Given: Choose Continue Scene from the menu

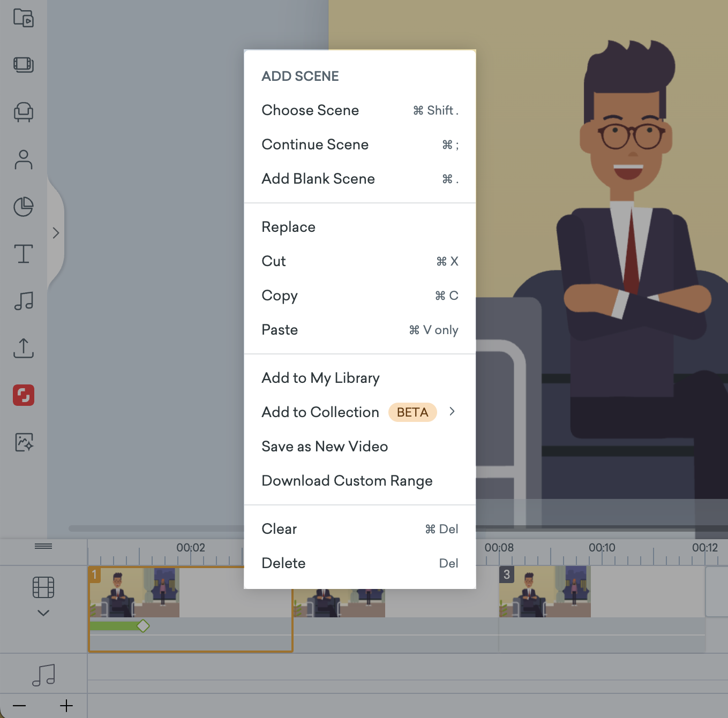Looking at the screenshot, I should click(x=315, y=145).
